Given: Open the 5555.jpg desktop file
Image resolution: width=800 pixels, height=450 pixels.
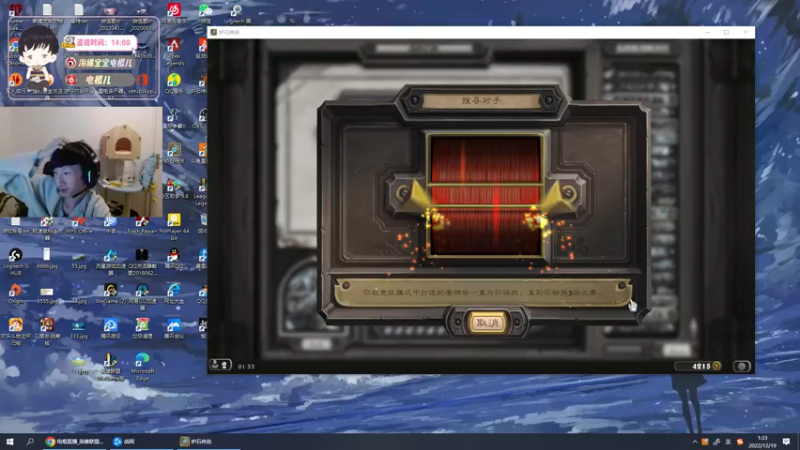Looking at the screenshot, I should point(47,295).
